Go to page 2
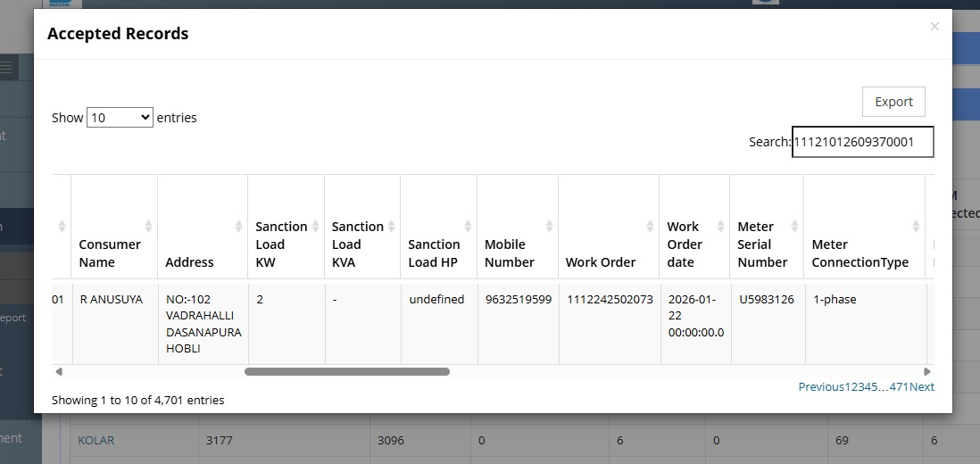 (x=855, y=386)
